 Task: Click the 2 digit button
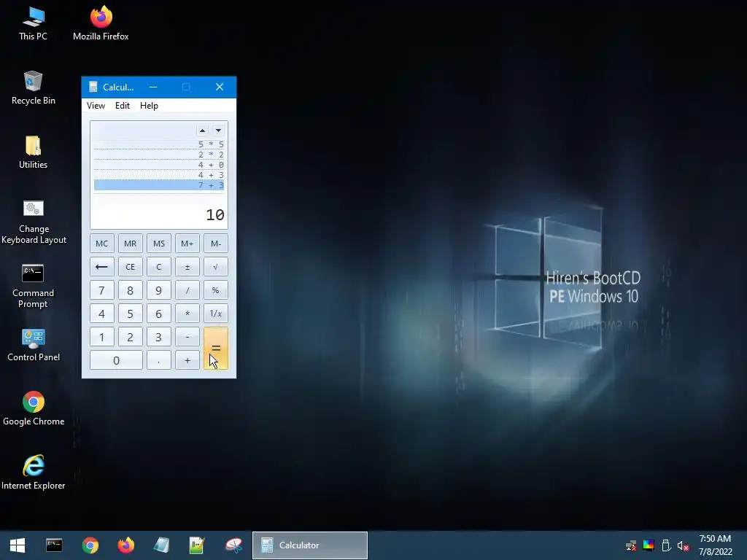coord(130,337)
